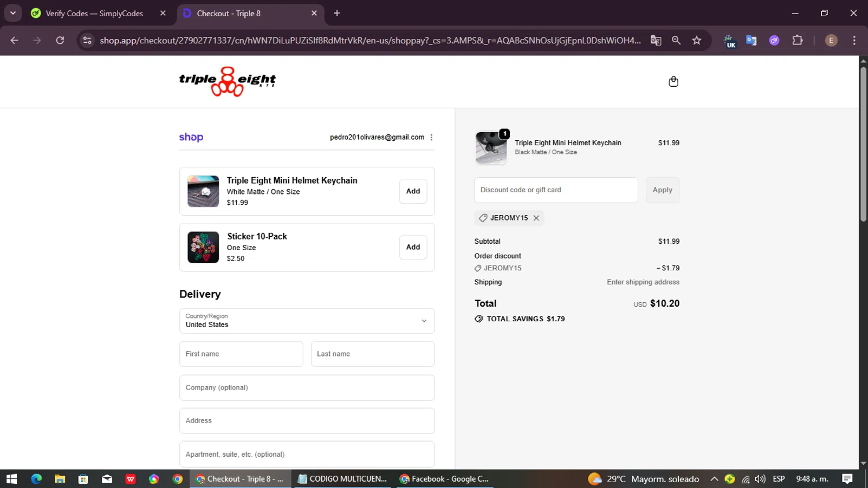Open the volume control icon

point(760,479)
